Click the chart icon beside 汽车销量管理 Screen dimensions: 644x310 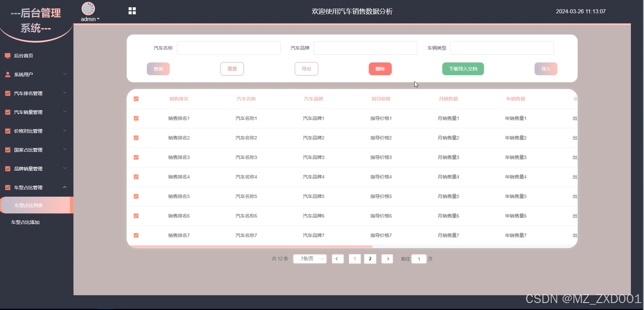point(7,112)
